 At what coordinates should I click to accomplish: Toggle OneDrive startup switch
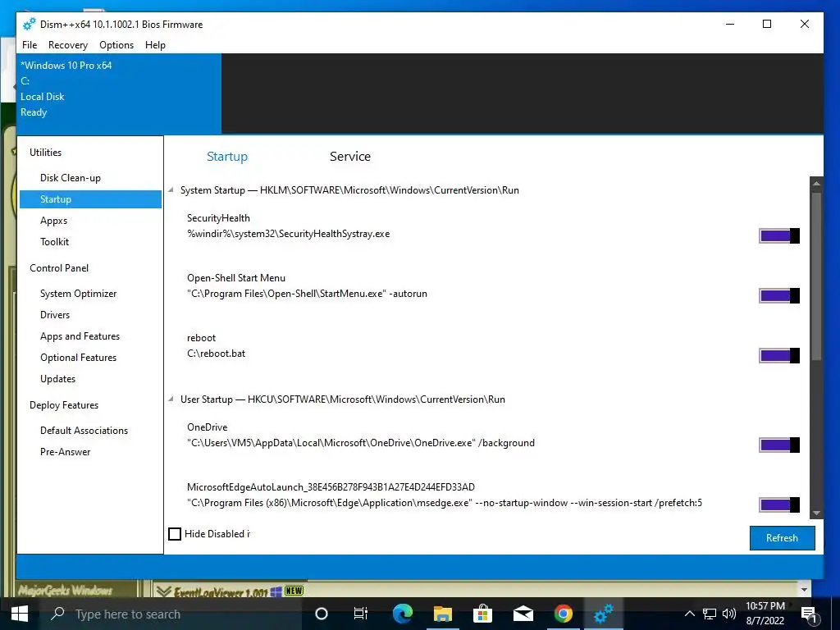tap(779, 445)
